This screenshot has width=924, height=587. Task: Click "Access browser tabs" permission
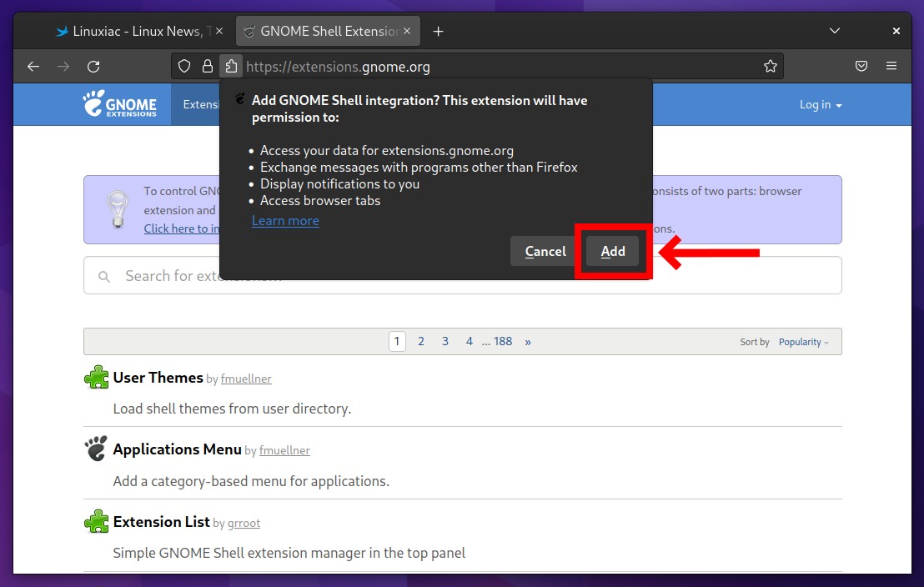coord(320,200)
